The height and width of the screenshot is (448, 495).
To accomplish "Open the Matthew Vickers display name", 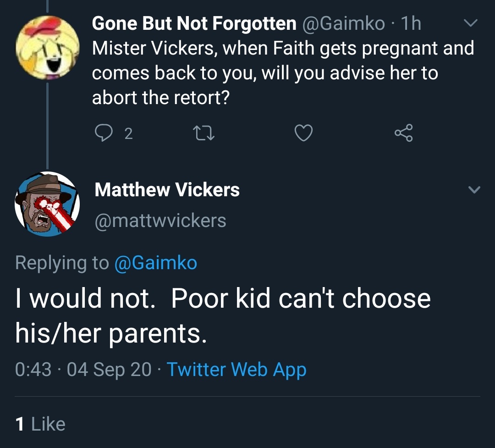I will 167,189.
